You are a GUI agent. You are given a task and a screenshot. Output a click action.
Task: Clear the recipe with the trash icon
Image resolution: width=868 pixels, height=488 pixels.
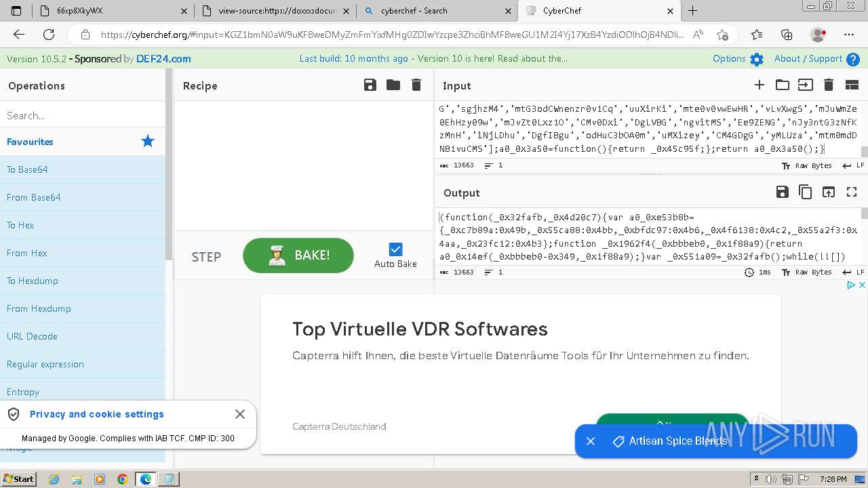click(416, 85)
